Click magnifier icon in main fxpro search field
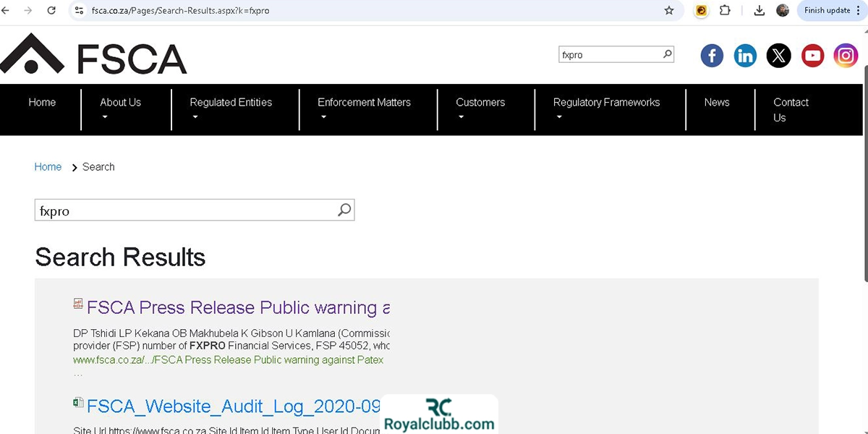The image size is (868, 434). [x=344, y=210]
